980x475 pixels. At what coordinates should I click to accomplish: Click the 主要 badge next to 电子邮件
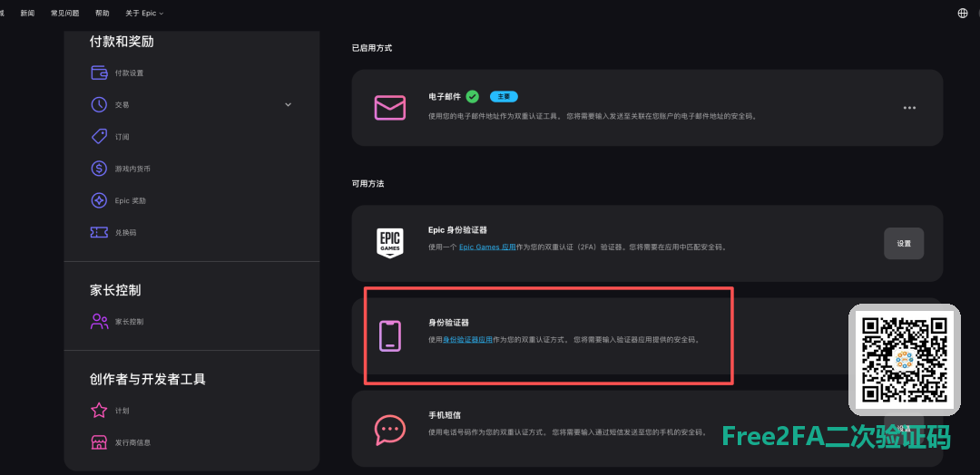click(504, 97)
